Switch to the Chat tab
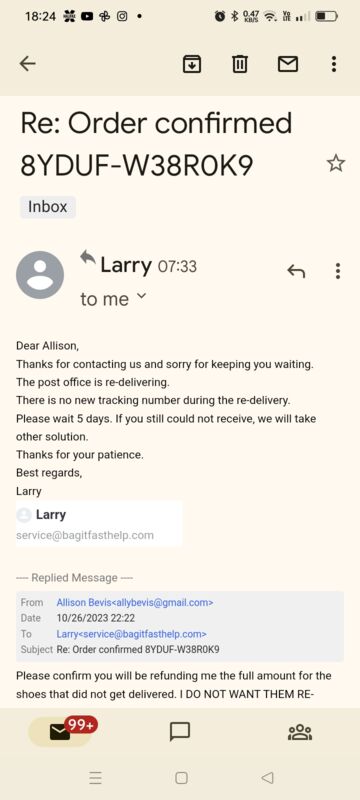 pyautogui.click(x=180, y=732)
